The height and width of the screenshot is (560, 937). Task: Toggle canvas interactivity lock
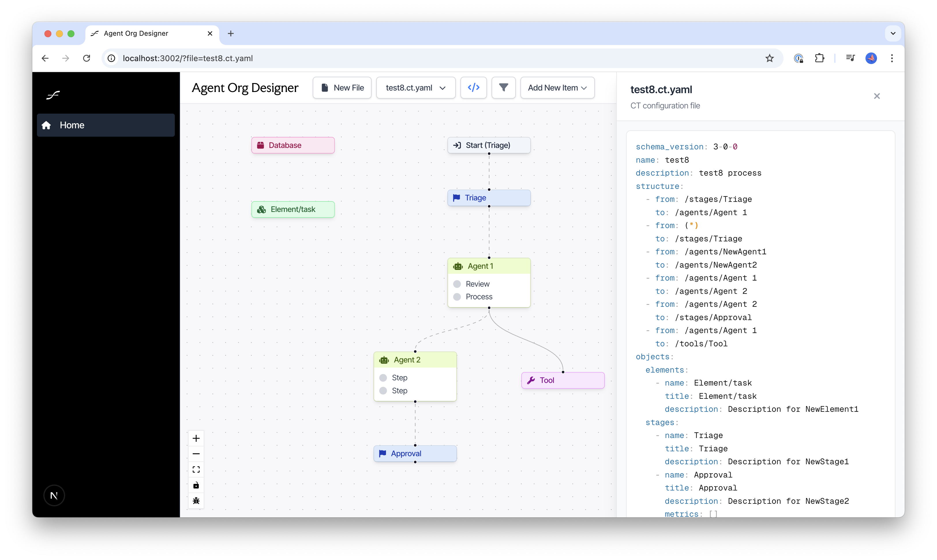pyautogui.click(x=196, y=485)
